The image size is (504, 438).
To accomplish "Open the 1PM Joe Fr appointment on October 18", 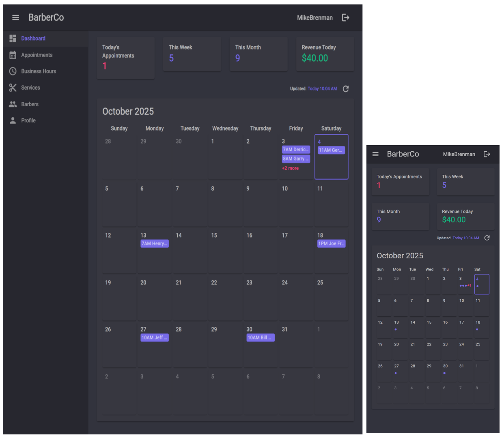I will coord(331,244).
